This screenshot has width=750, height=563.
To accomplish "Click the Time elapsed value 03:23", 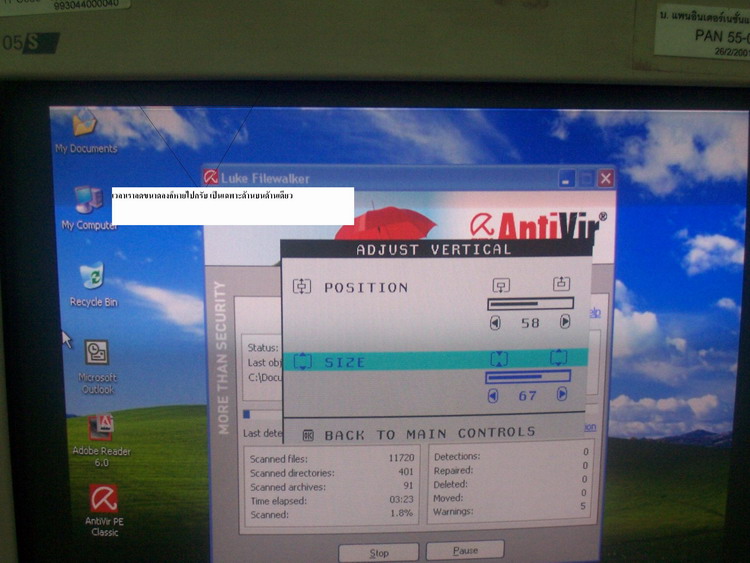I will pos(401,499).
